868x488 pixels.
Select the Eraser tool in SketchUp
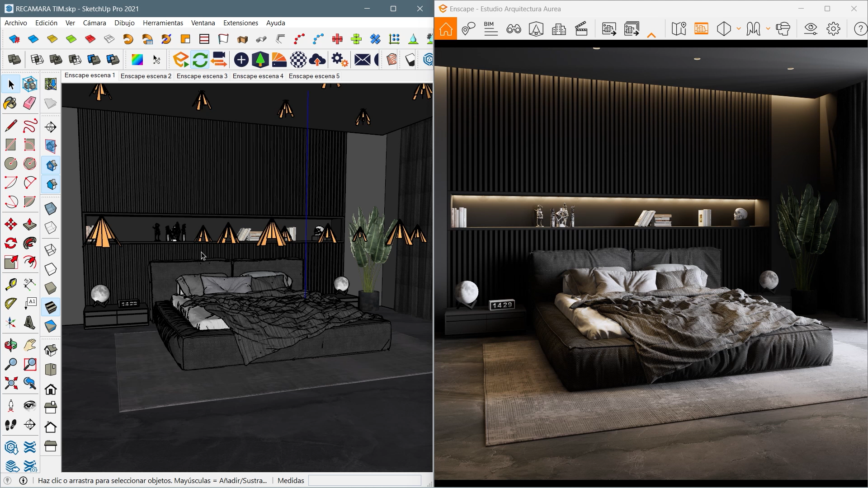pos(30,103)
